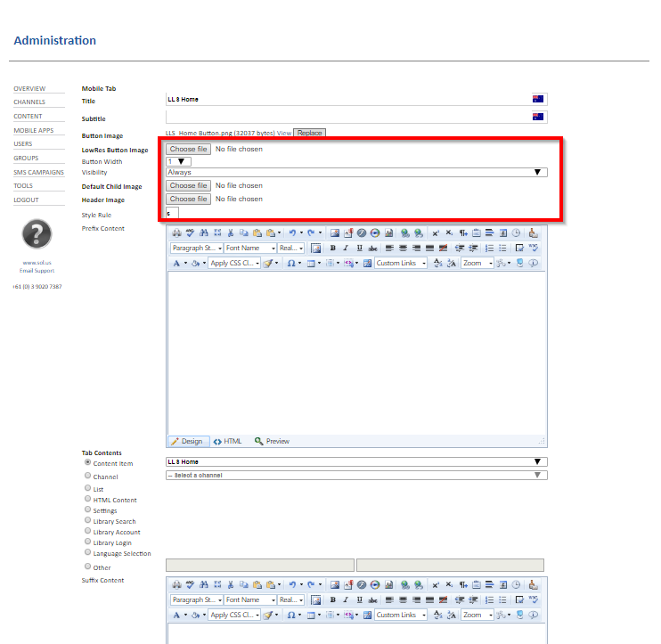Insert numbered list in Prefix Content editor
This screenshot has height=644, width=661.
[489, 248]
